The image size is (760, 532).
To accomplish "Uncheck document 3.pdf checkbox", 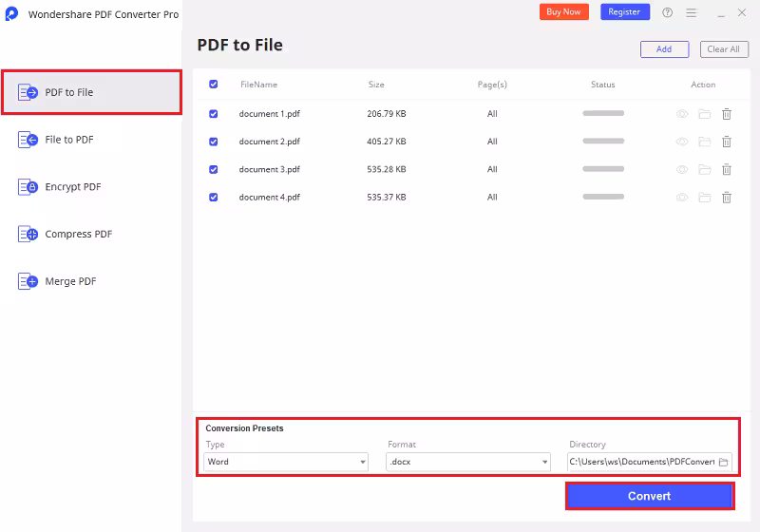I will click(x=213, y=170).
